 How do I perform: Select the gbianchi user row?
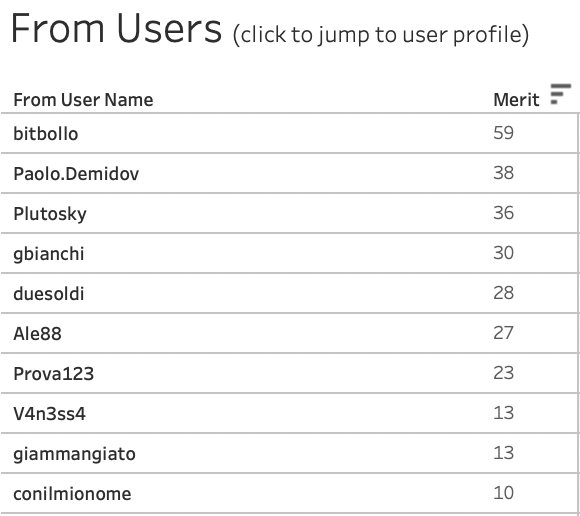[x=289, y=253]
